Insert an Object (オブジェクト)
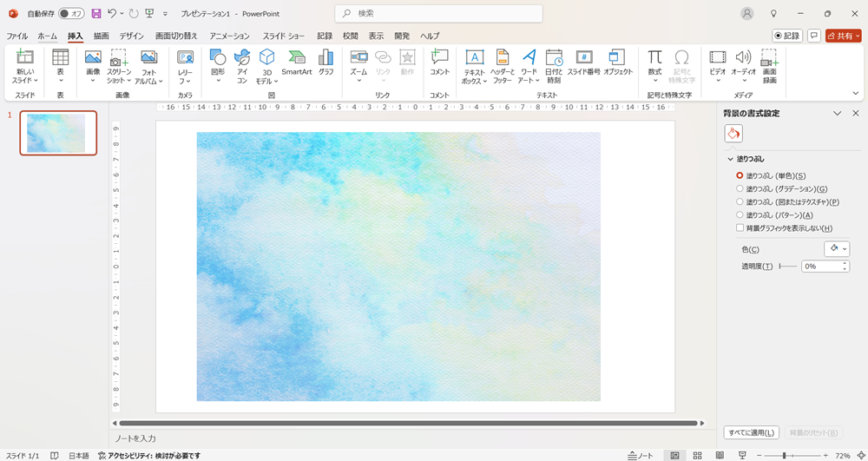Image resolution: width=868 pixels, height=461 pixels. [617, 57]
